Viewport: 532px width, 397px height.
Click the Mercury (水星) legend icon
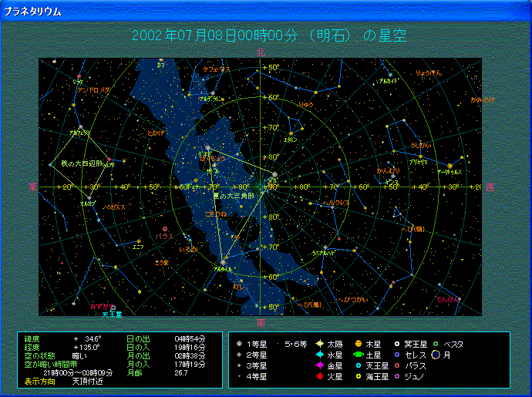[319, 355]
